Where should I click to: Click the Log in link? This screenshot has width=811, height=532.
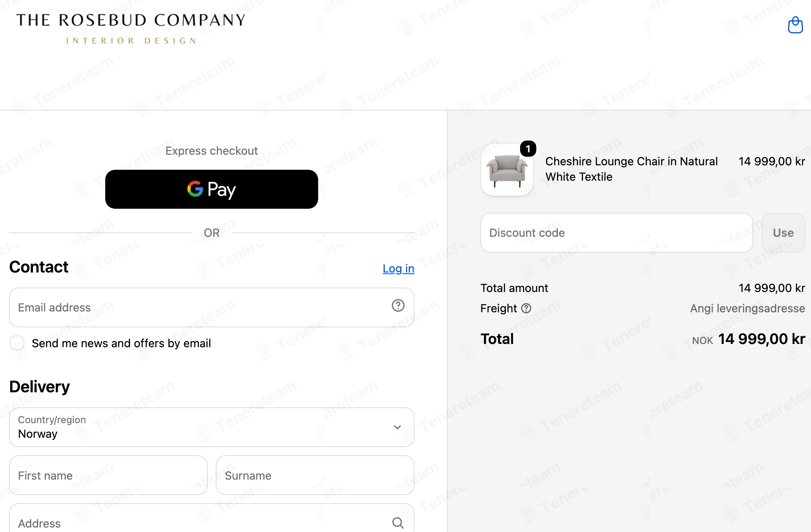(399, 268)
